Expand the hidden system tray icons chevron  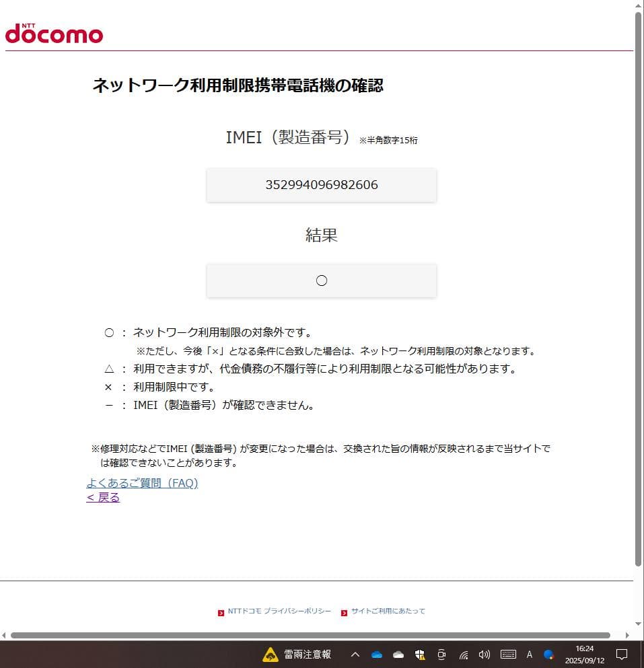point(355,655)
